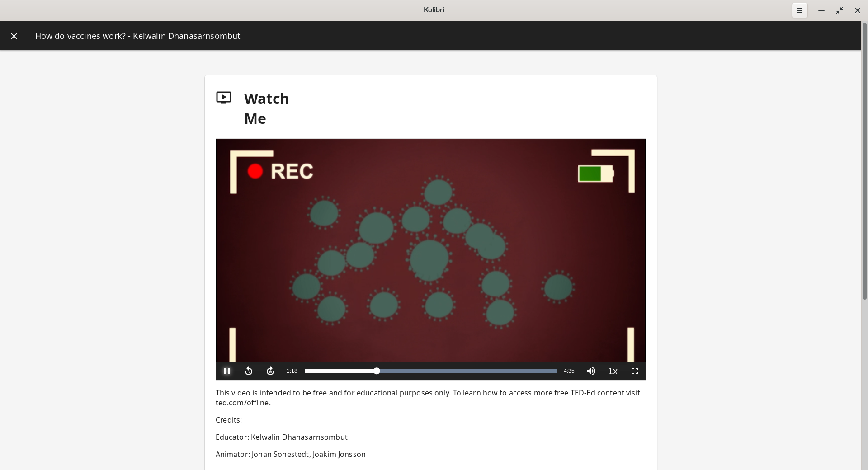Click the video frame showing REC

pos(430,250)
